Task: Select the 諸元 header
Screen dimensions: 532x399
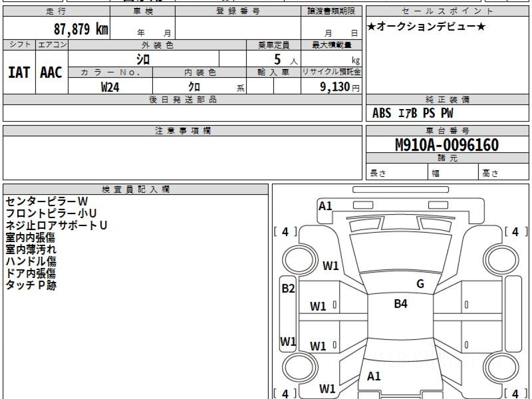Action: point(447,158)
